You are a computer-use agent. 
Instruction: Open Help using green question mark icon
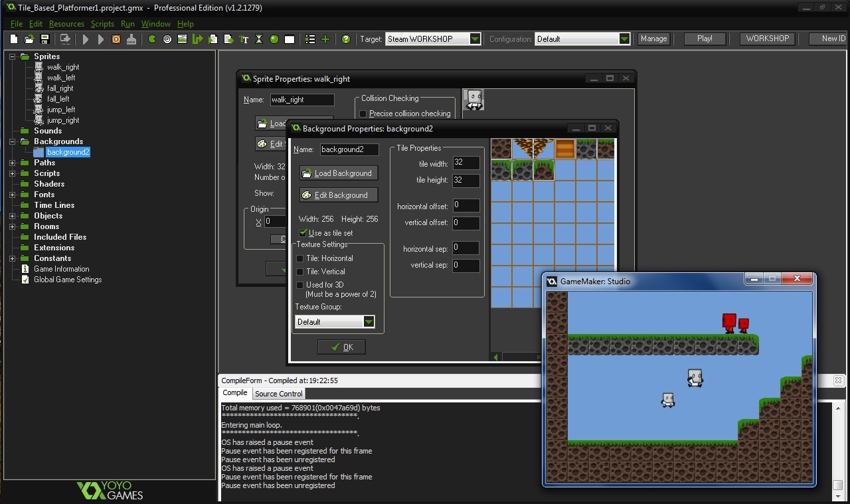coord(345,39)
